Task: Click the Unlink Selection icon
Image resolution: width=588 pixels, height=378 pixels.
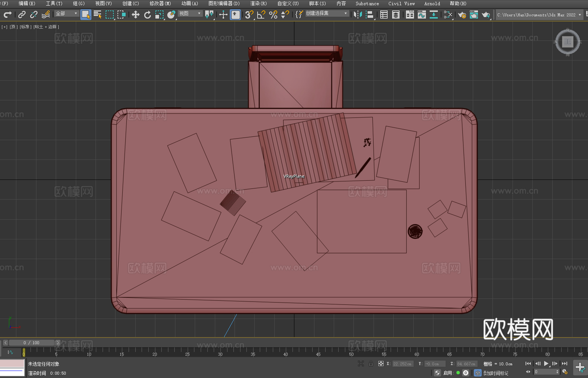Action: (x=34, y=14)
